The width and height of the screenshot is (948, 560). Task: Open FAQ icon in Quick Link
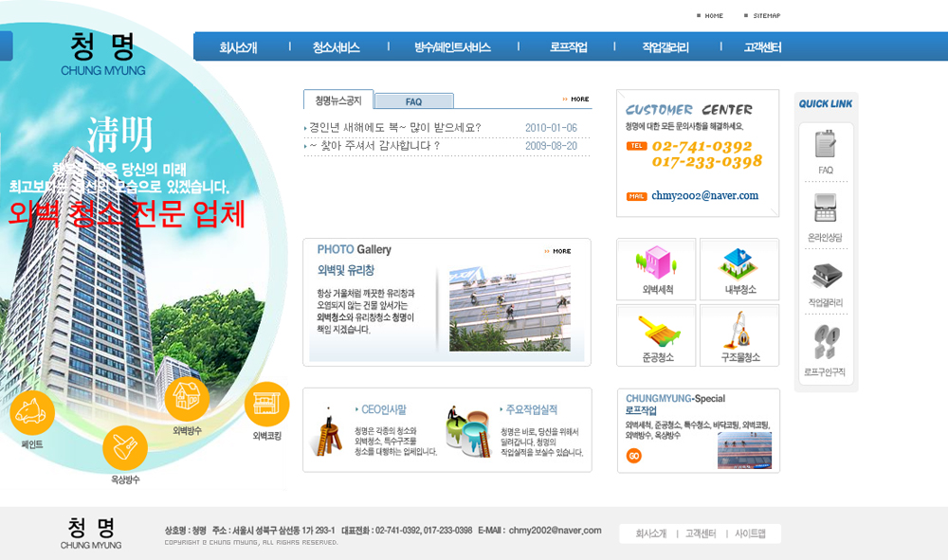coord(826,147)
